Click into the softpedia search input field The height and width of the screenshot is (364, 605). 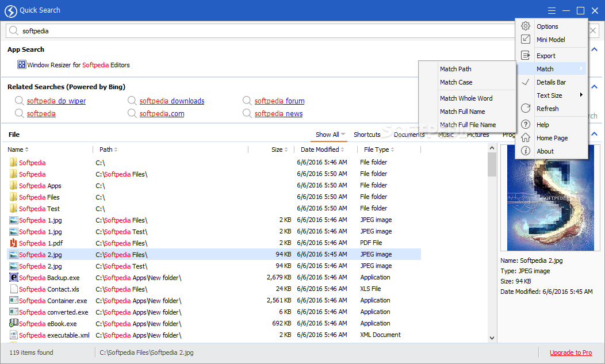[266, 31]
